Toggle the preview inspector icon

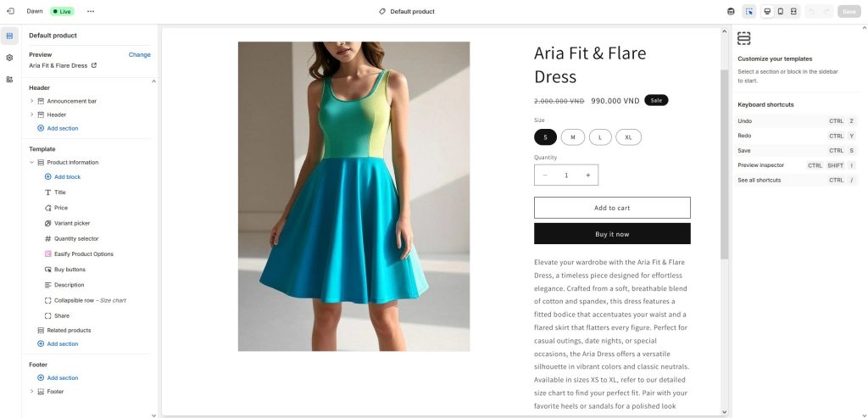tap(749, 11)
